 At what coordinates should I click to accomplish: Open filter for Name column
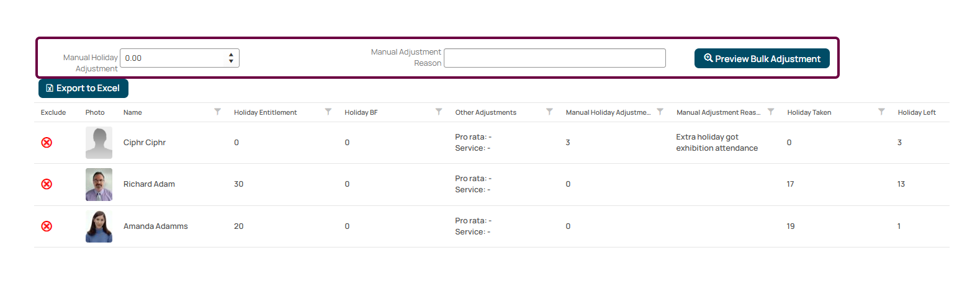coord(217,112)
